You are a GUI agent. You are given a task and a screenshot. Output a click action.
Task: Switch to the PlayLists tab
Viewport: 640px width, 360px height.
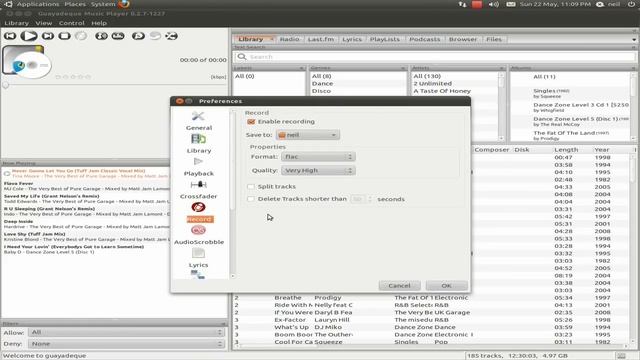(x=385, y=39)
